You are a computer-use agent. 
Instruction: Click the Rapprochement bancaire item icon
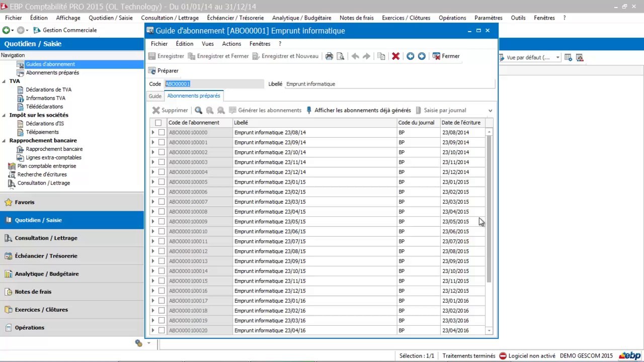21,149
